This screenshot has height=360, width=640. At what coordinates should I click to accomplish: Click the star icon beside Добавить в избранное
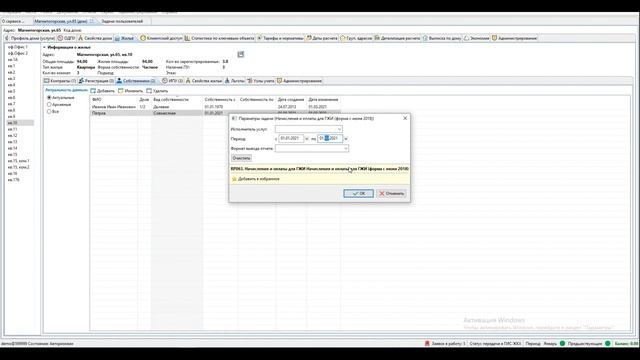click(x=234, y=179)
